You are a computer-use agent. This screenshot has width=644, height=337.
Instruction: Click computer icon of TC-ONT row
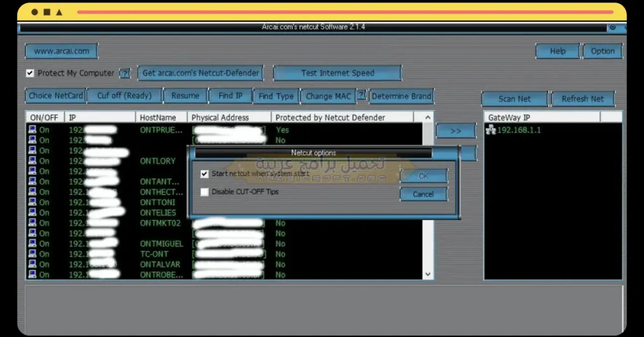click(33, 253)
